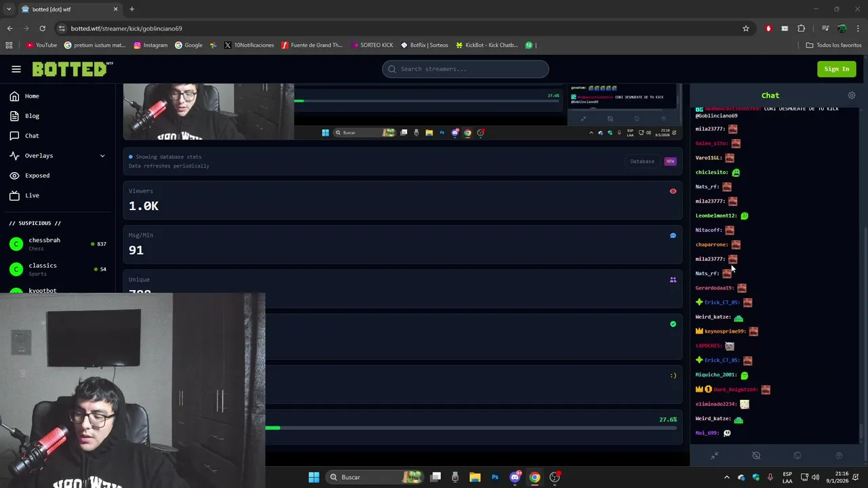Viewport: 868px width, 488px height.
Task: Click the green check icon on stats card
Action: tap(673, 324)
